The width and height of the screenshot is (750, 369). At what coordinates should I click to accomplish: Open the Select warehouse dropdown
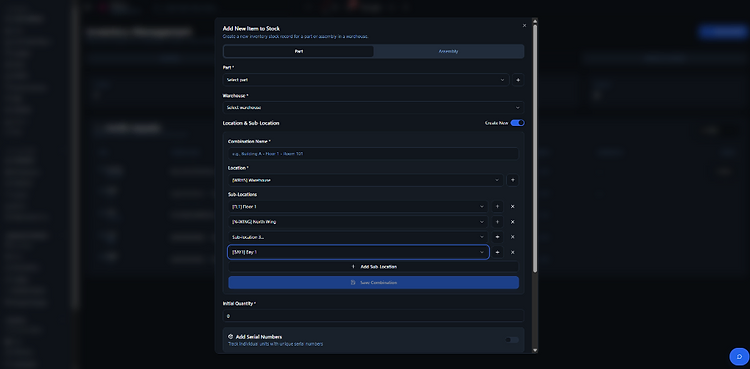tap(373, 108)
